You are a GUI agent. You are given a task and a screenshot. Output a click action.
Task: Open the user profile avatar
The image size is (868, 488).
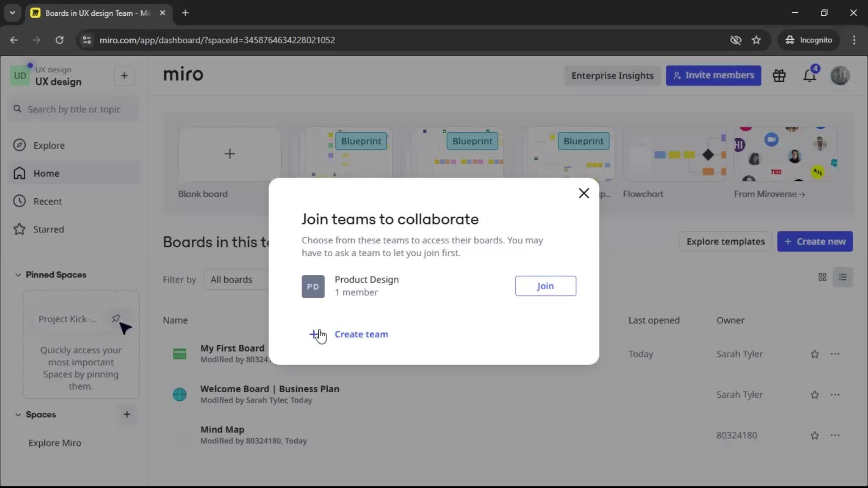click(x=840, y=75)
